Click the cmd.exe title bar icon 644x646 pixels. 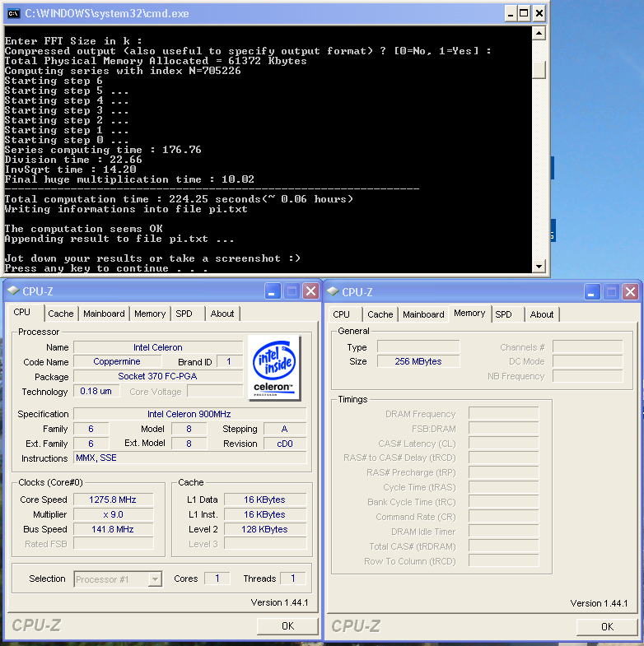(14, 14)
